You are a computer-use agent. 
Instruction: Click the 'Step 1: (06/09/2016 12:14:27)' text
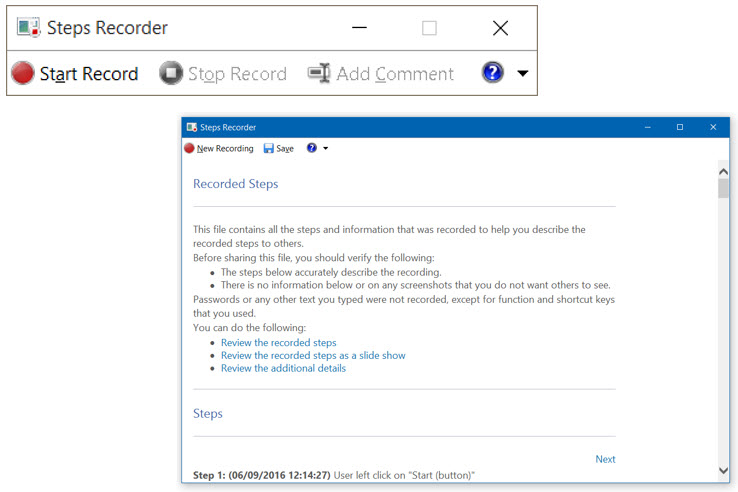pyautogui.click(x=262, y=475)
